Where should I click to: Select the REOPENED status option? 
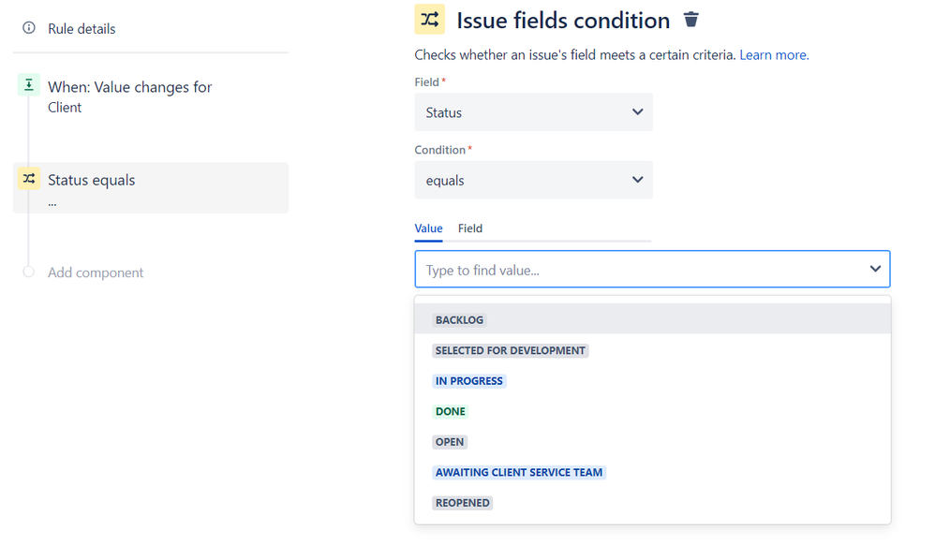tap(463, 503)
